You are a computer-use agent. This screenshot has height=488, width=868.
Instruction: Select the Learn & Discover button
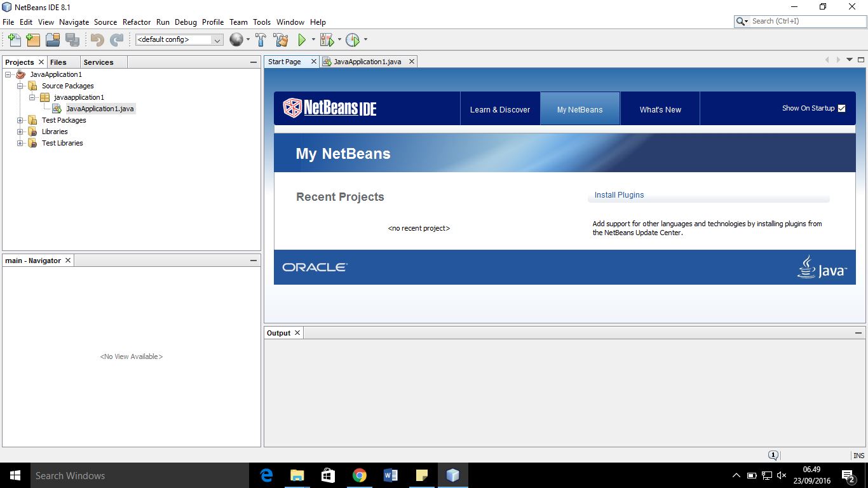pyautogui.click(x=499, y=109)
